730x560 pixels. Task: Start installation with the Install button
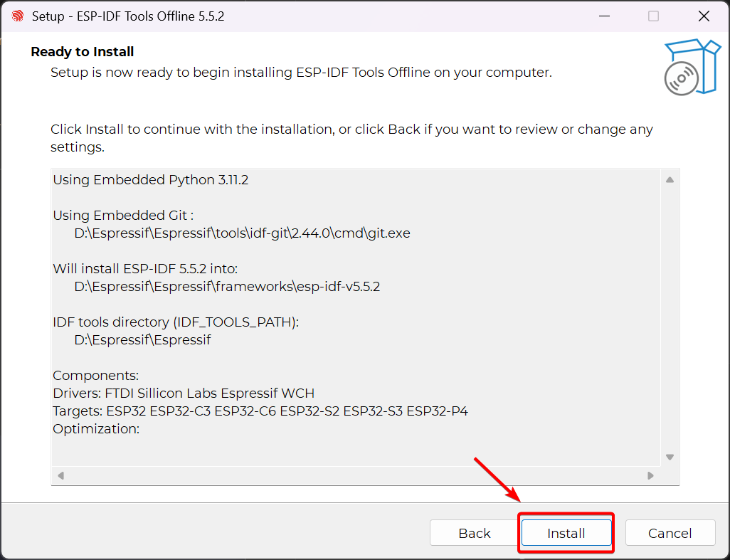566,533
